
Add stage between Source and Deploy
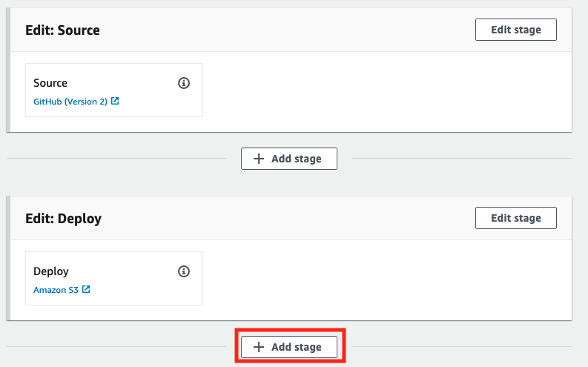[x=289, y=159]
